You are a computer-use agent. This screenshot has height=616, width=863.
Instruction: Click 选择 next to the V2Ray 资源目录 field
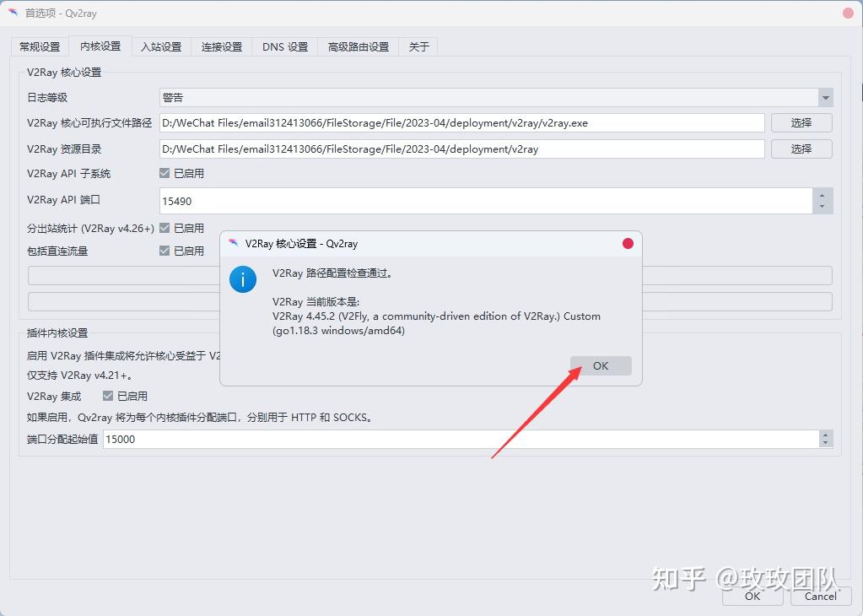801,149
